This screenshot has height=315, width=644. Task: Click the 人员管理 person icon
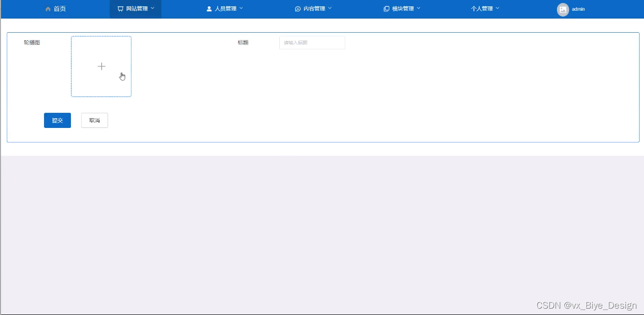[x=209, y=9]
